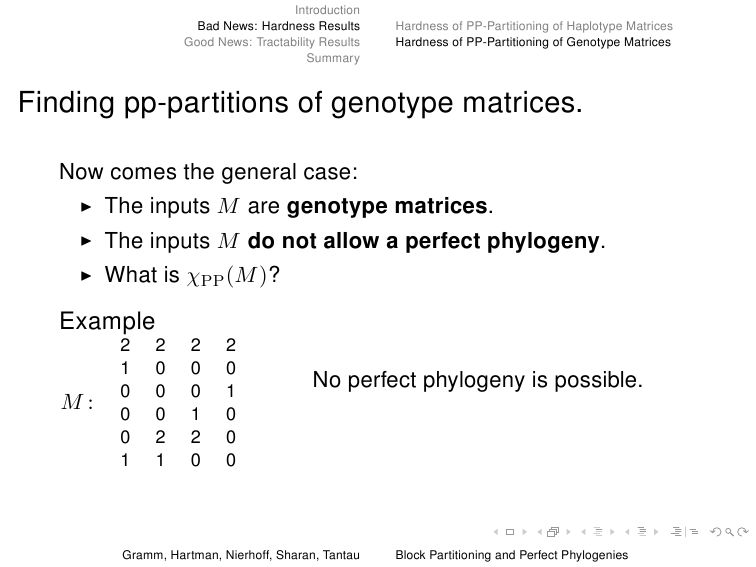Click the section navigation icon
756x567 pixels.
(x=642, y=532)
